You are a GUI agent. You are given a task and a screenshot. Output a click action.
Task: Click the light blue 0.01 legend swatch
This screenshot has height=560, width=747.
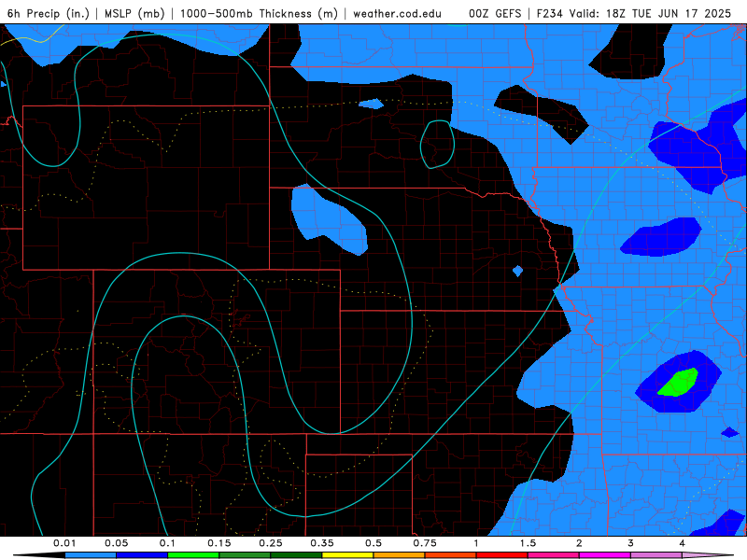pos(91,555)
